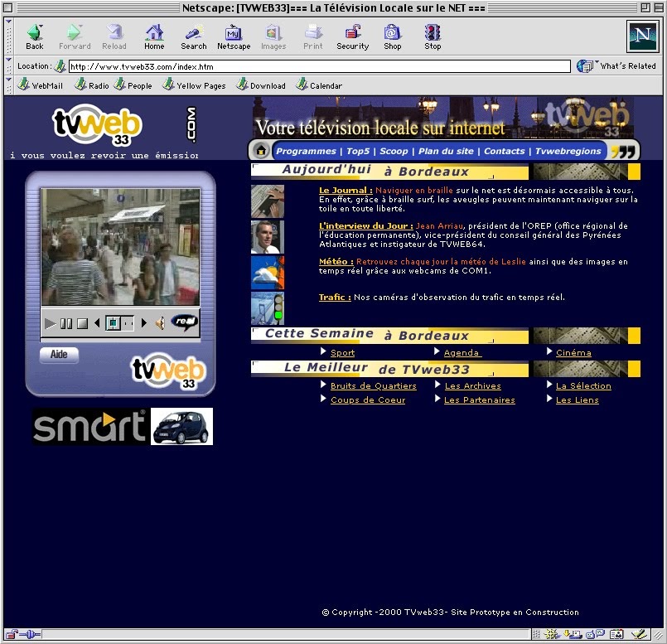Open the WebMail personal toolbar link
The height and width of the screenshot is (644, 667).
coord(41,85)
